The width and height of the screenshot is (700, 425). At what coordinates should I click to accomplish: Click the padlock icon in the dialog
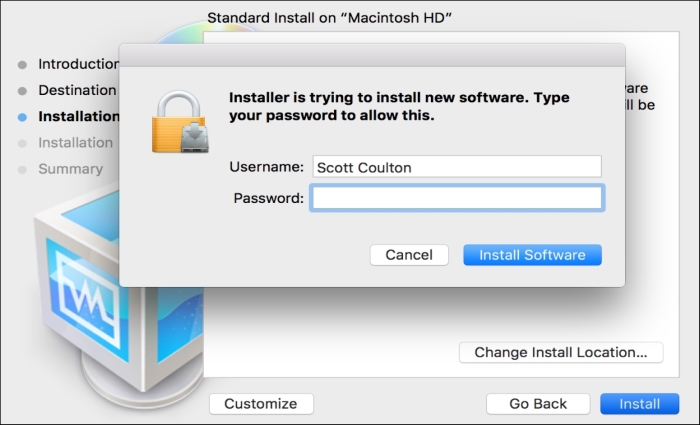coord(180,118)
